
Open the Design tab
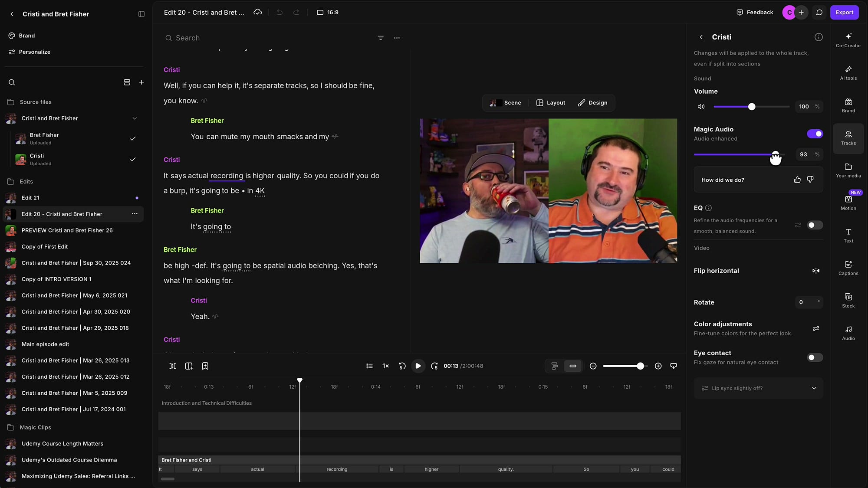click(x=592, y=103)
